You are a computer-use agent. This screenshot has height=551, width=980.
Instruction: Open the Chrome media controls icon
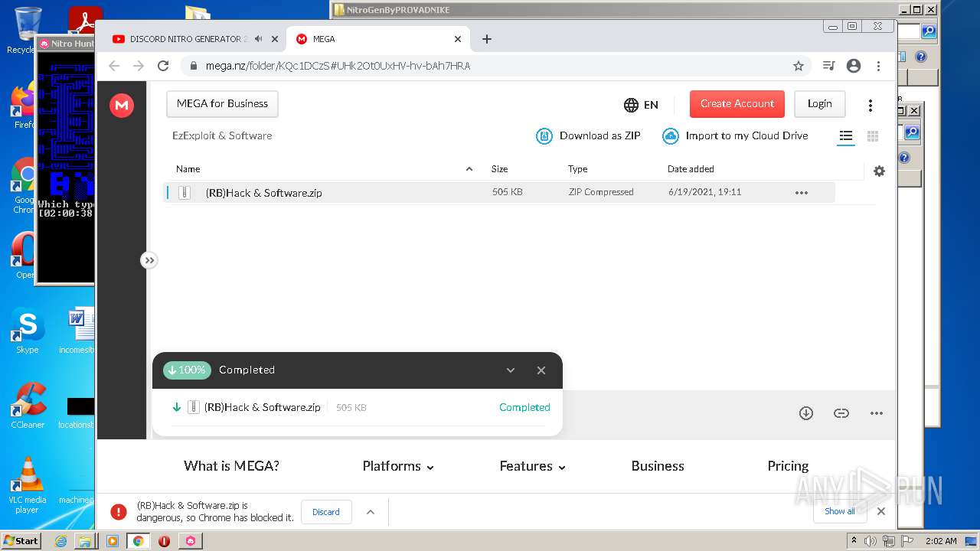pos(828,66)
